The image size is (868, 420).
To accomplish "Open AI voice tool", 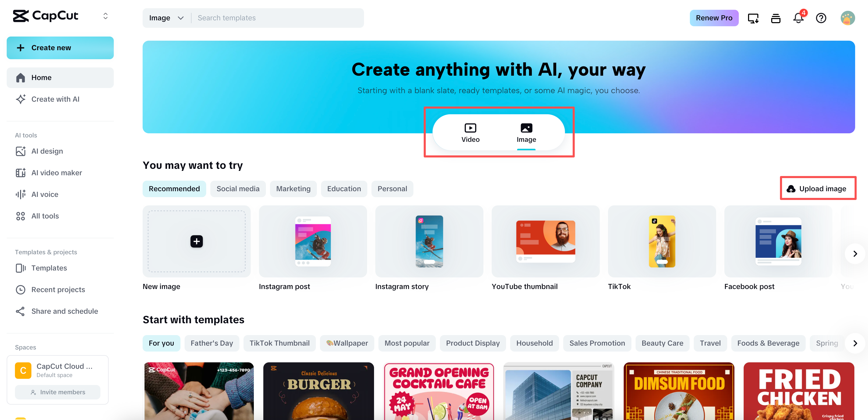I will point(45,194).
